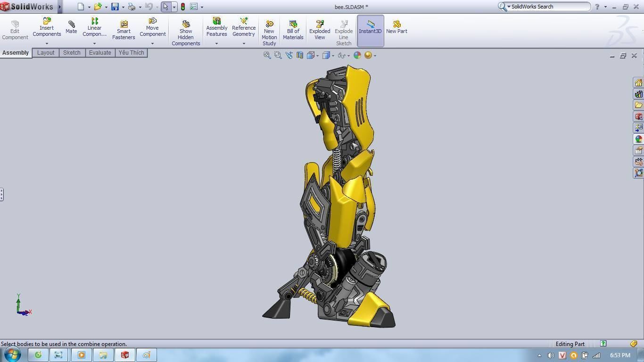Image resolution: width=644 pixels, height=362 pixels.
Task: Expand the Print dropdown arrow
Action: tap(140, 7)
